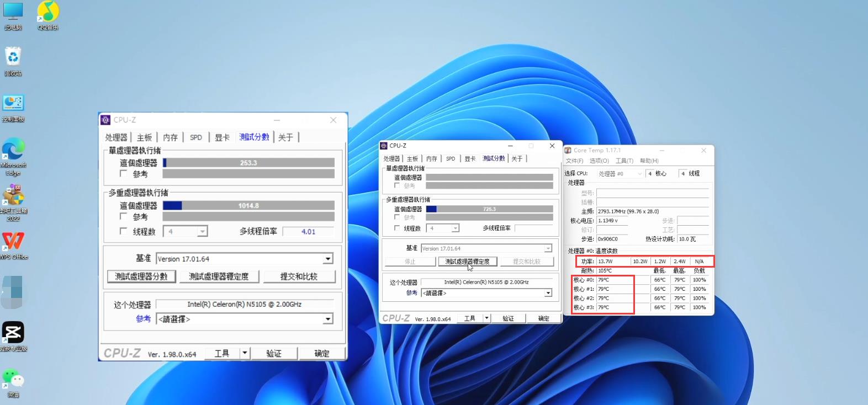Open the 控制面板 desktop icon
The width and height of the screenshot is (868, 405).
click(13, 108)
